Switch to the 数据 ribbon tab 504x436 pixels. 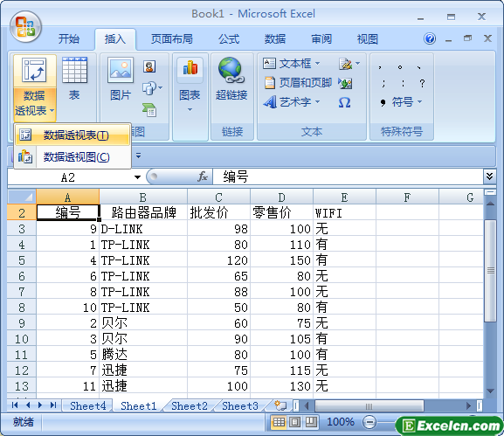coord(275,39)
